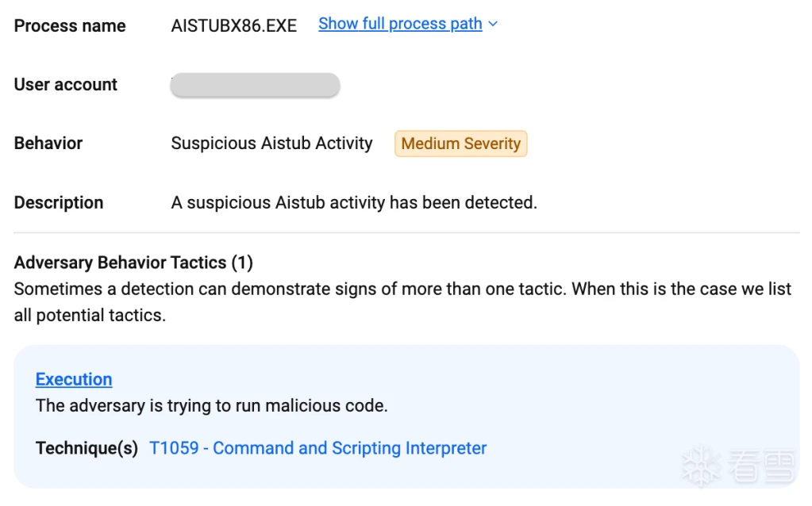The image size is (812, 506).
Task: Click the snowflake watermark logo icon
Action: [701, 464]
